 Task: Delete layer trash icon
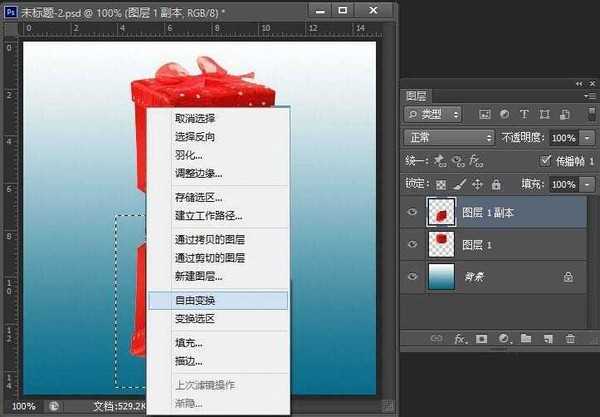click(x=570, y=339)
